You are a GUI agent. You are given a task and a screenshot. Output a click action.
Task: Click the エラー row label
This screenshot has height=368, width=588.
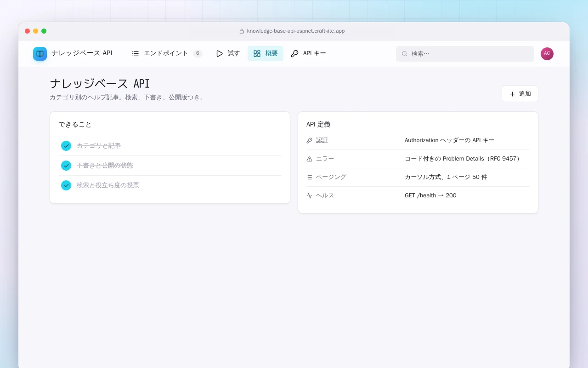[x=325, y=159]
